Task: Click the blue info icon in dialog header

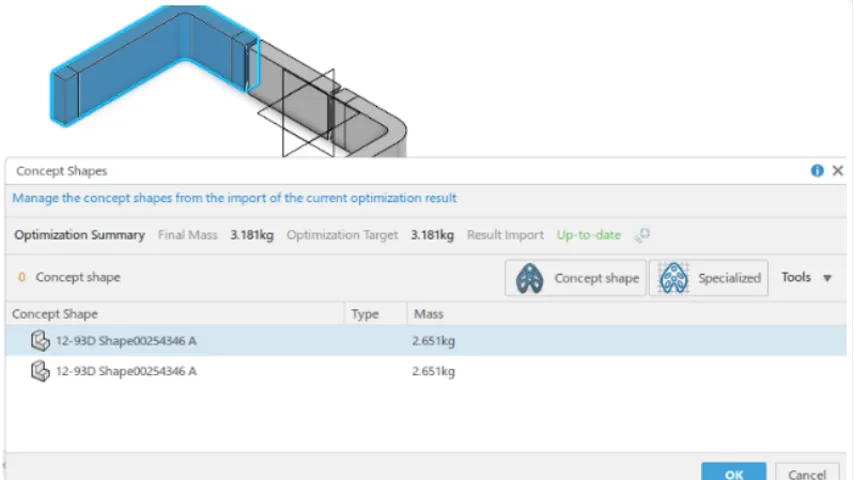Action: tap(817, 171)
